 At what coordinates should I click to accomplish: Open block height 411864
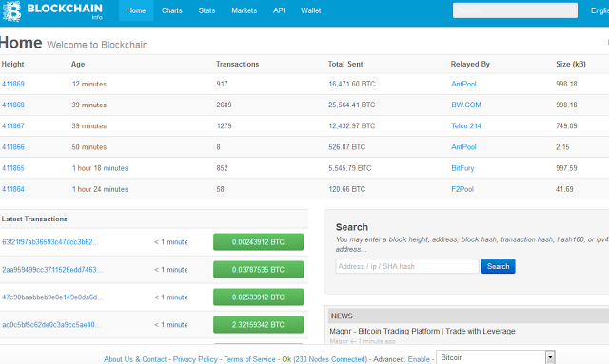pos(12,189)
